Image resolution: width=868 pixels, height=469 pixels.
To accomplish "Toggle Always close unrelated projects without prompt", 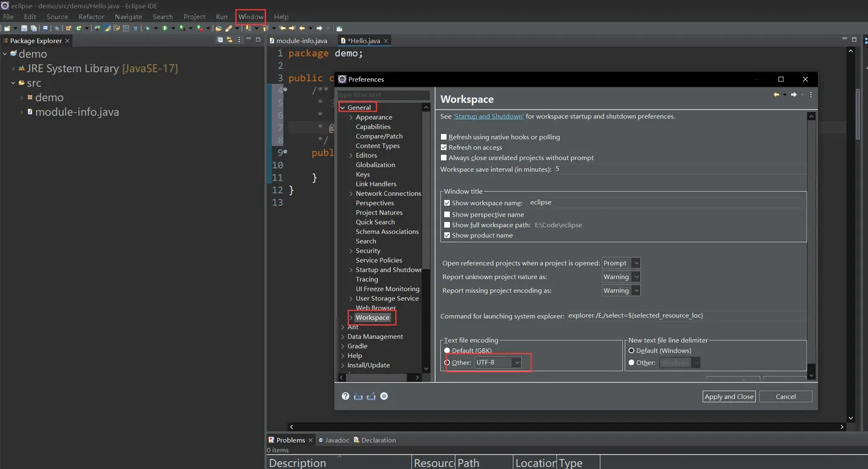I will 443,158.
